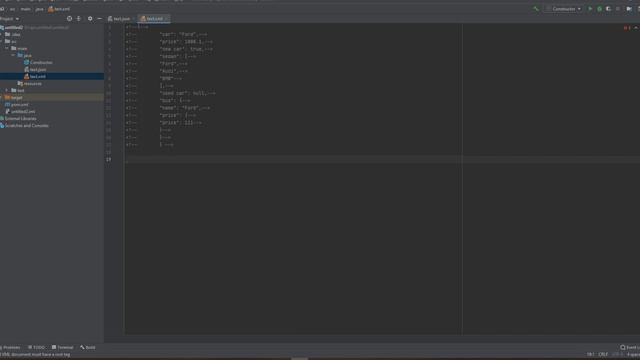Run with coverage using the shield icon
Viewport: 640px width, 360px height.
609,9
